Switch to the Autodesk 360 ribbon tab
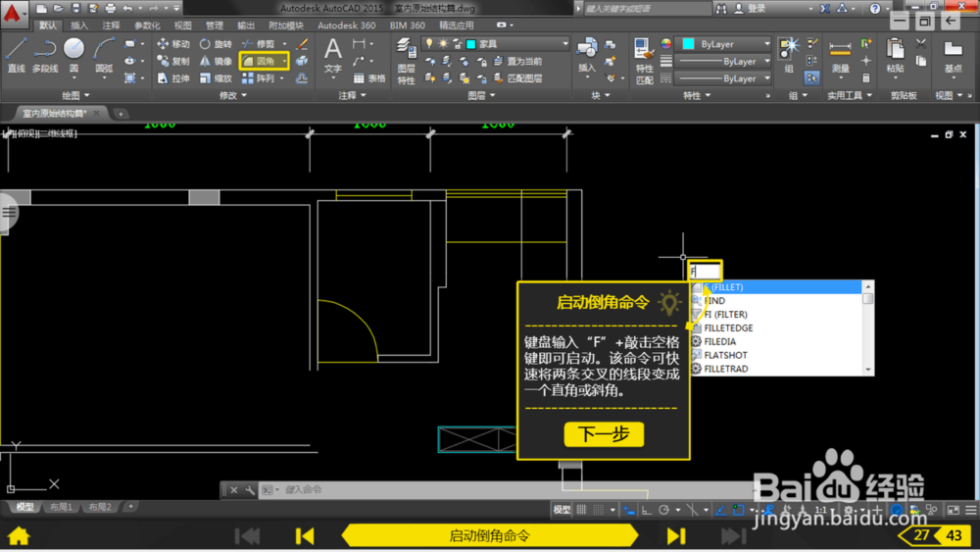This screenshot has height=552, width=980. coord(346,25)
